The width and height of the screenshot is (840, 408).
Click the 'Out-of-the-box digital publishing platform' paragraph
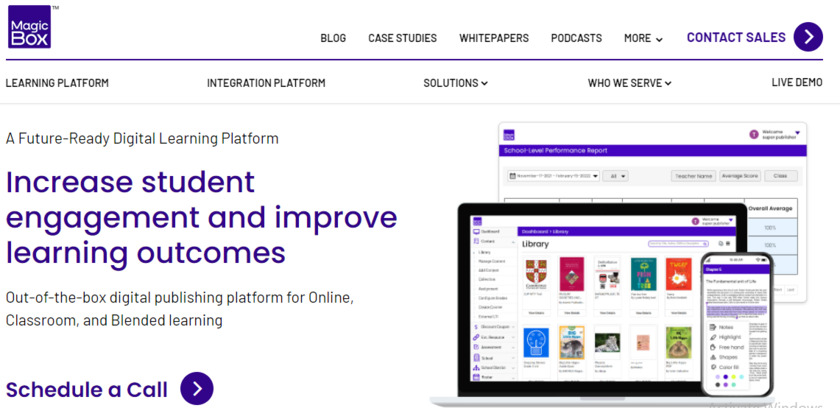(x=179, y=309)
